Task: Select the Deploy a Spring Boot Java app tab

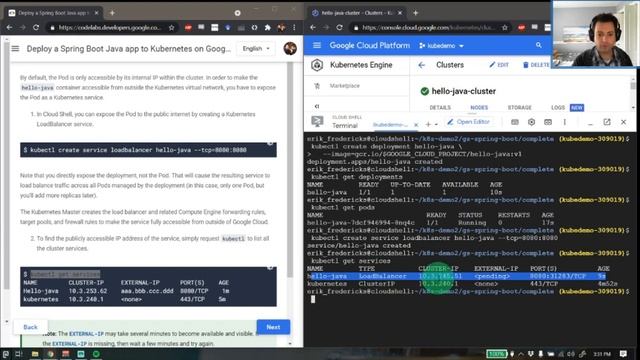Action: [x=53, y=13]
